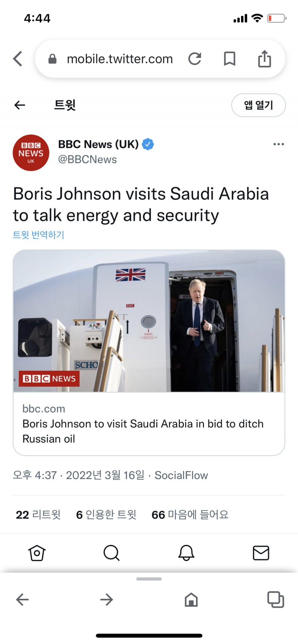Click the 트윗 번역하기 translate link
This screenshot has width=298, height=644.
point(38,235)
